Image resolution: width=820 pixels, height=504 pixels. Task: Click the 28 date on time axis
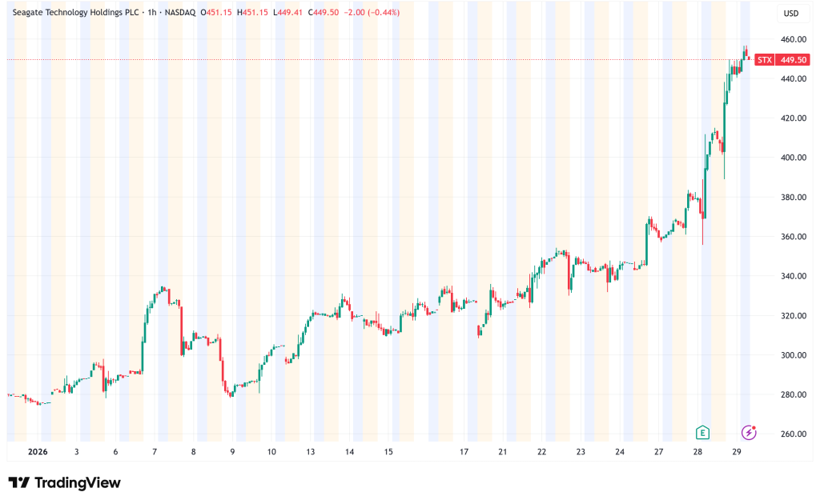tap(697, 452)
